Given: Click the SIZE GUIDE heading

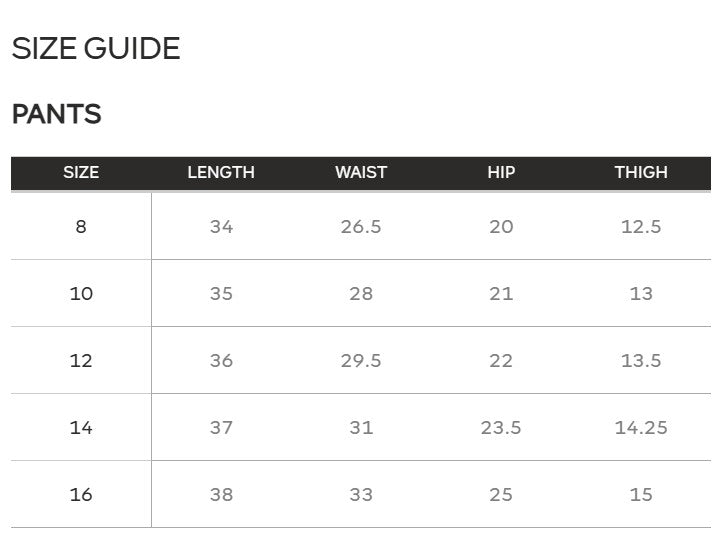Looking at the screenshot, I should point(96,49).
